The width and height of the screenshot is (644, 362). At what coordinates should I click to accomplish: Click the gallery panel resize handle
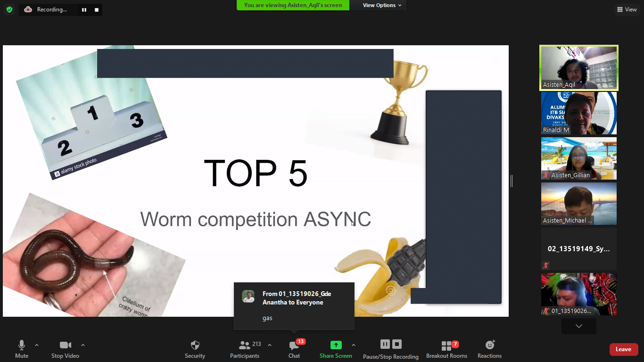[512, 181]
